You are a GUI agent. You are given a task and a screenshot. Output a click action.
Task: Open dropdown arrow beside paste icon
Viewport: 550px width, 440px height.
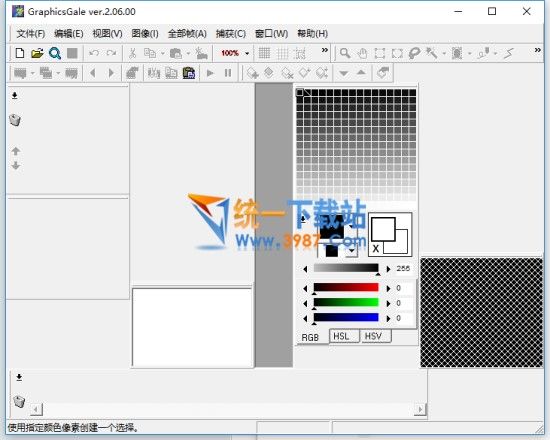(188, 54)
